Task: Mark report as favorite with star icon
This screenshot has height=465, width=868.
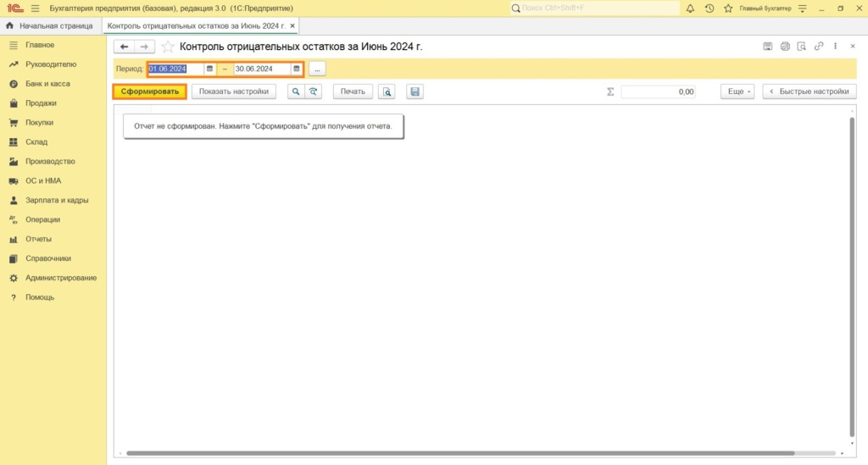Action: point(168,47)
